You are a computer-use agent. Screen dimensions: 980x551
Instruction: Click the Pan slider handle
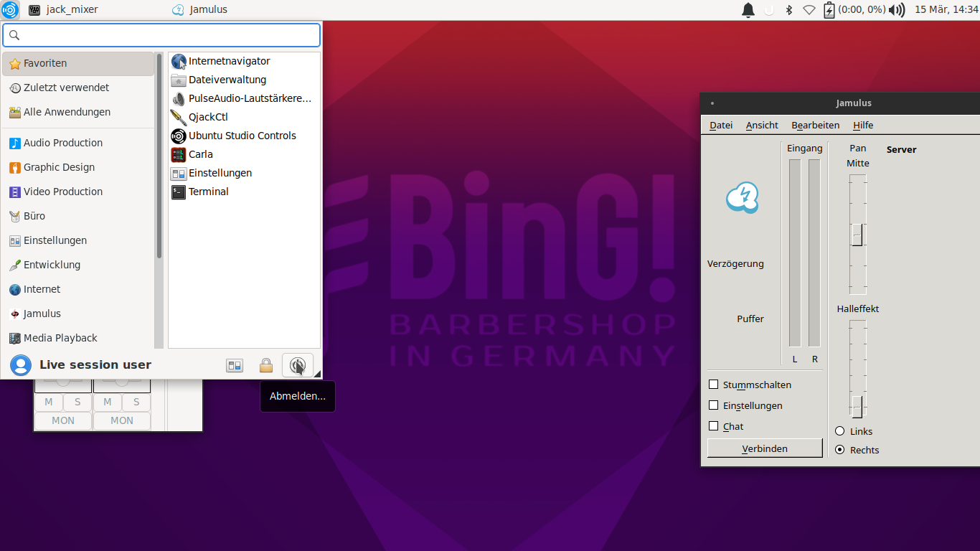click(857, 235)
